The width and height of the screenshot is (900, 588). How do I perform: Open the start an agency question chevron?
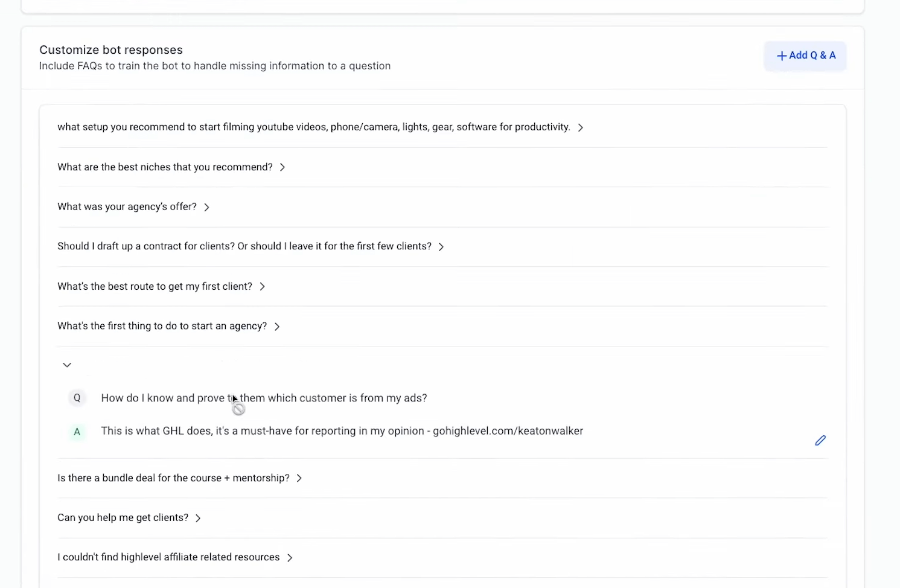[277, 327]
